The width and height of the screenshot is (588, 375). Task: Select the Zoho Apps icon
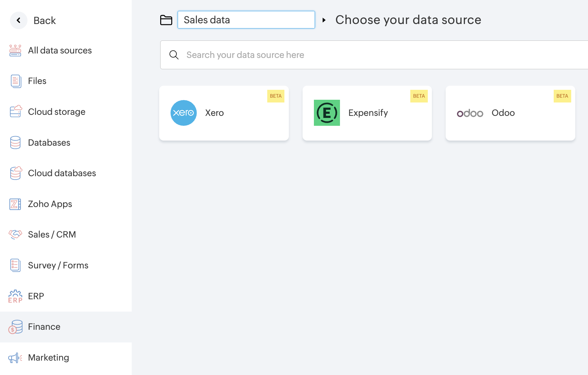pyautogui.click(x=15, y=204)
